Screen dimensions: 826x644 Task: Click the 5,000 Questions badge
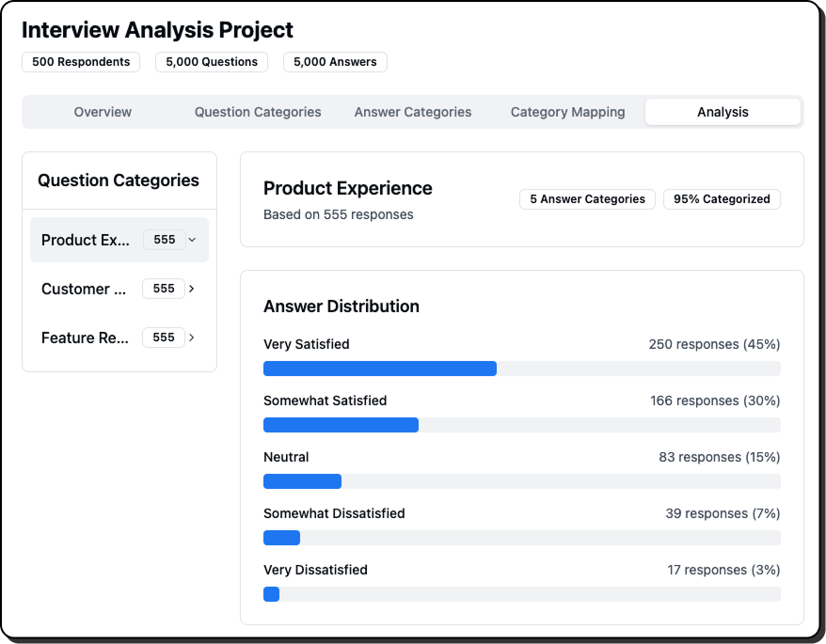coord(212,62)
